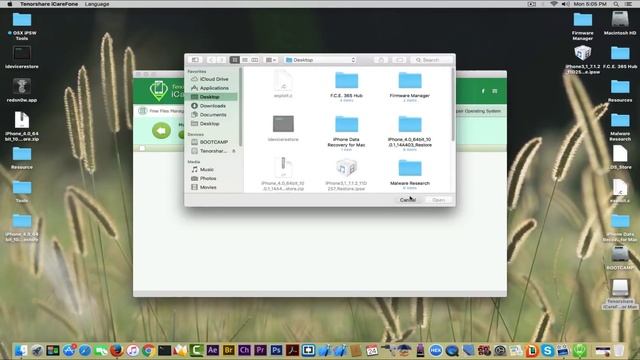Open Finder from the Dock

coord(21,350)
